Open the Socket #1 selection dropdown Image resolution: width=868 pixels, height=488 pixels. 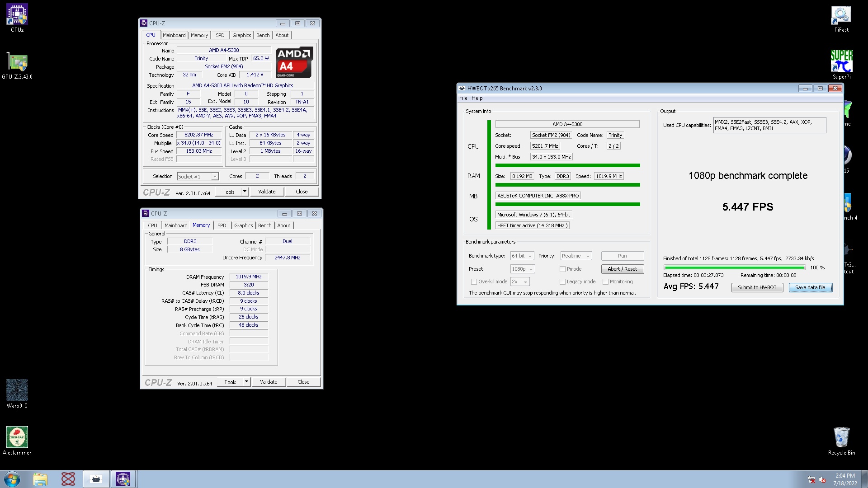point(198,176)
